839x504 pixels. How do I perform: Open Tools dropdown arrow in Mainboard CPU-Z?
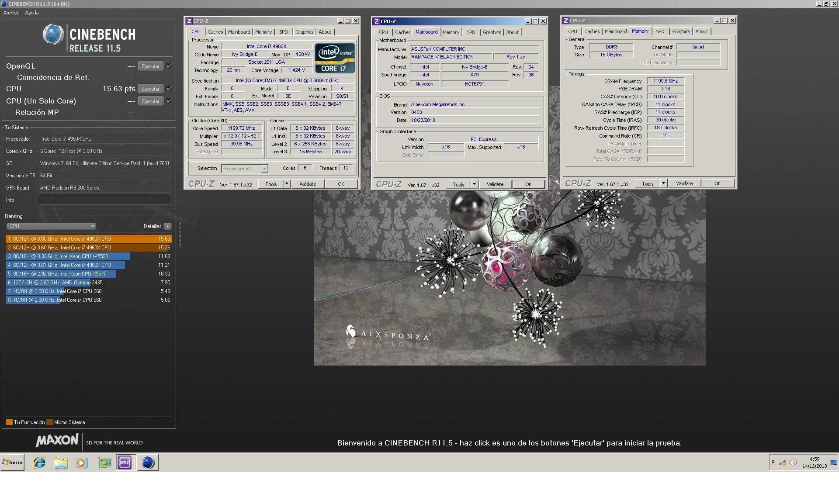coord(475,184)
